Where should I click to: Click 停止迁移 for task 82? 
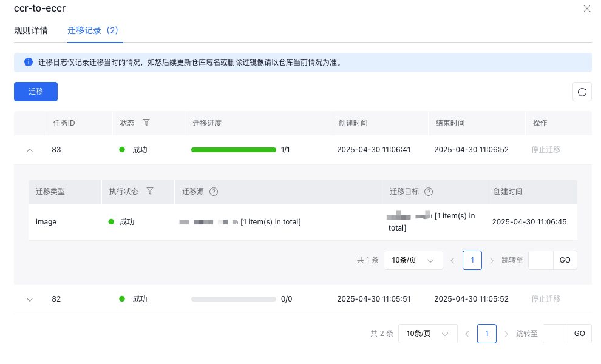(x=546, y=299)
